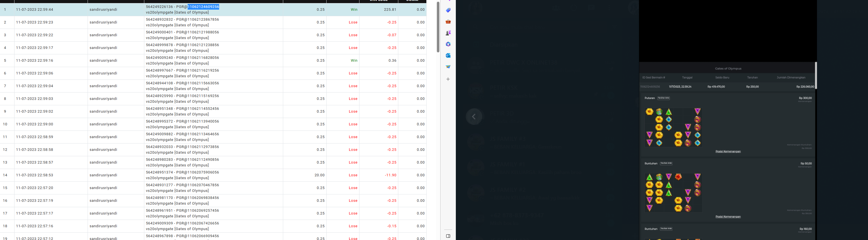
Task: Click timestamp 11-07-2023 22:58:53
Action: coord(34,175)
